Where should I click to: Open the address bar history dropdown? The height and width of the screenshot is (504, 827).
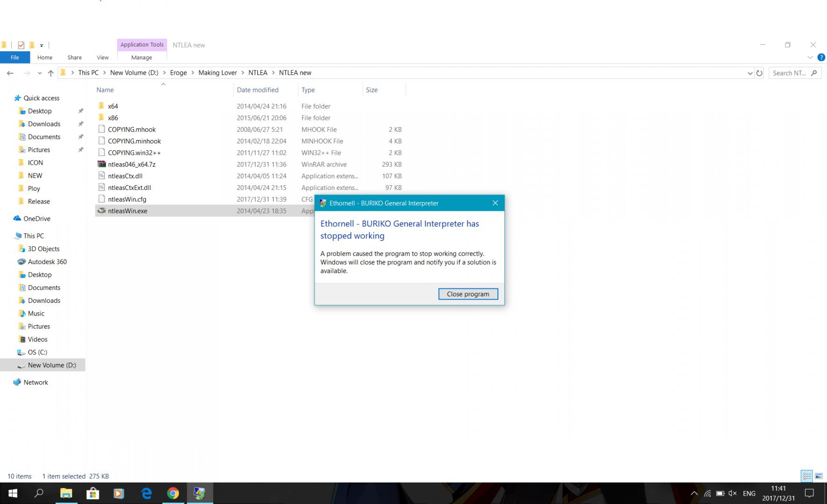point(750,73)
